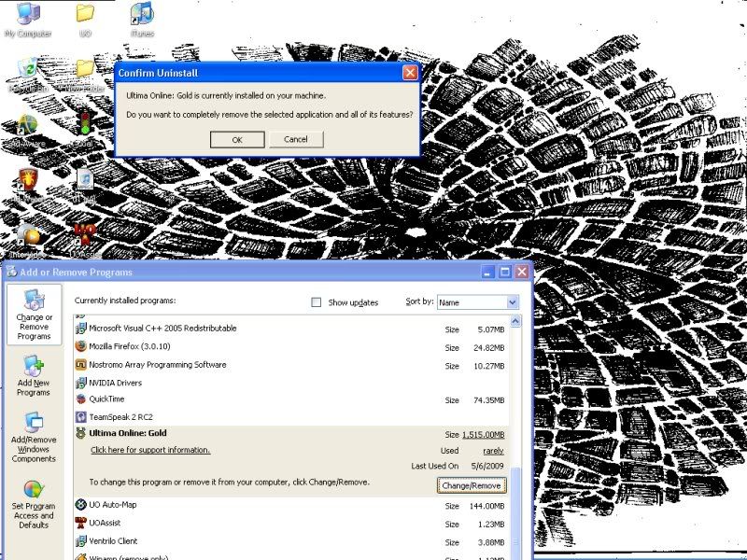
Task: Click the 1,515.00MB size value
Action: pyautogui.click(x=483, y=435)
